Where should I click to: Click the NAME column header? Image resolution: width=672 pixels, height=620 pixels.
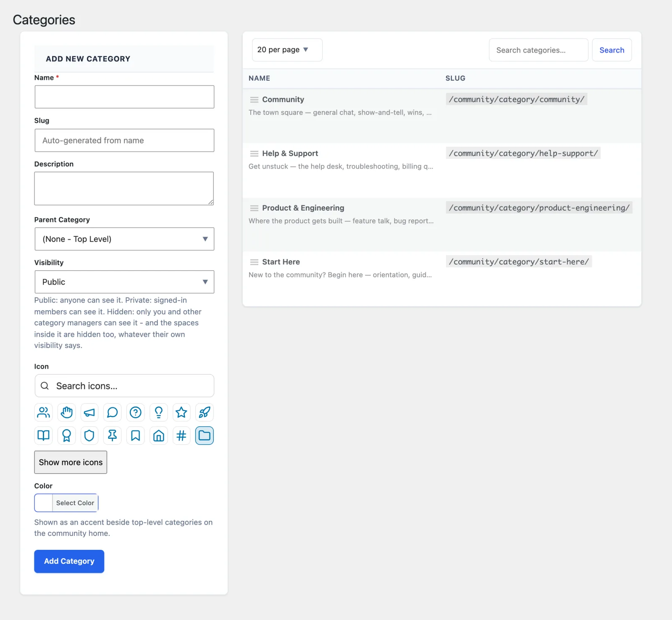click(x=259, y=78)
